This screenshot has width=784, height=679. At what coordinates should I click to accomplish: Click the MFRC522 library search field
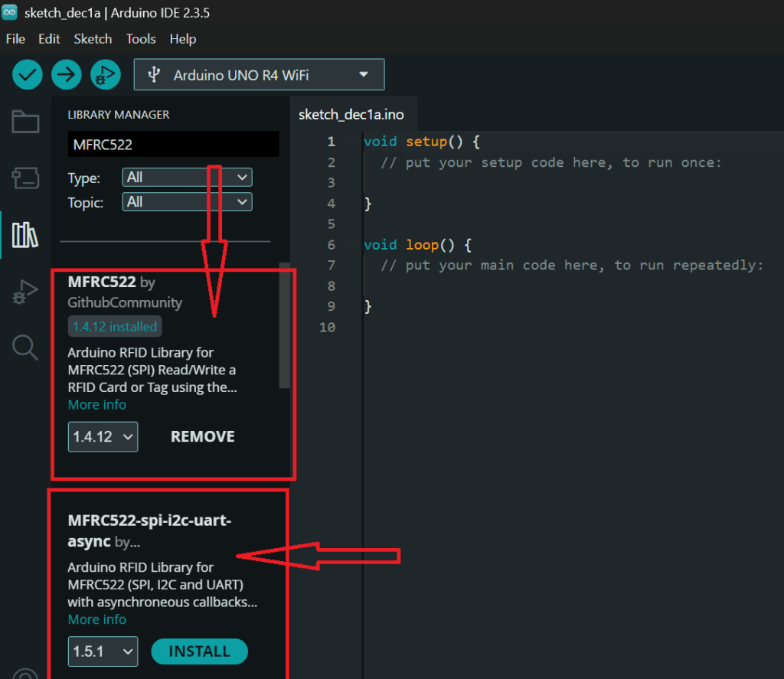coord(173,144)
